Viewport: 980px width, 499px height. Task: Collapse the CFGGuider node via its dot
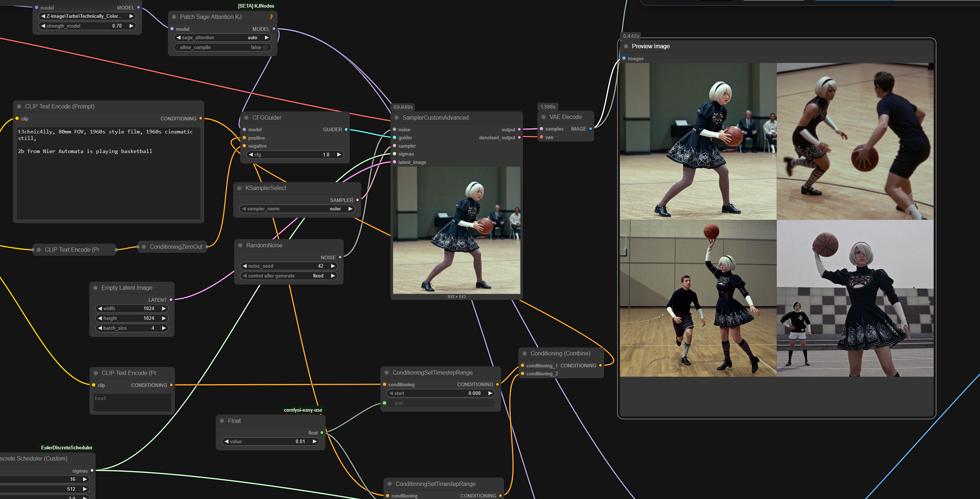pos(246,117)
